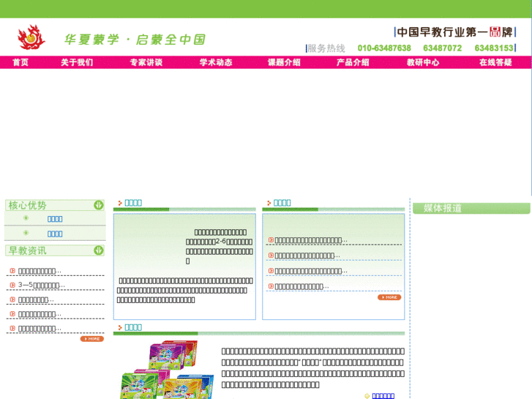
Task: Open the news item starting with "3—5"
Action: 41,286
